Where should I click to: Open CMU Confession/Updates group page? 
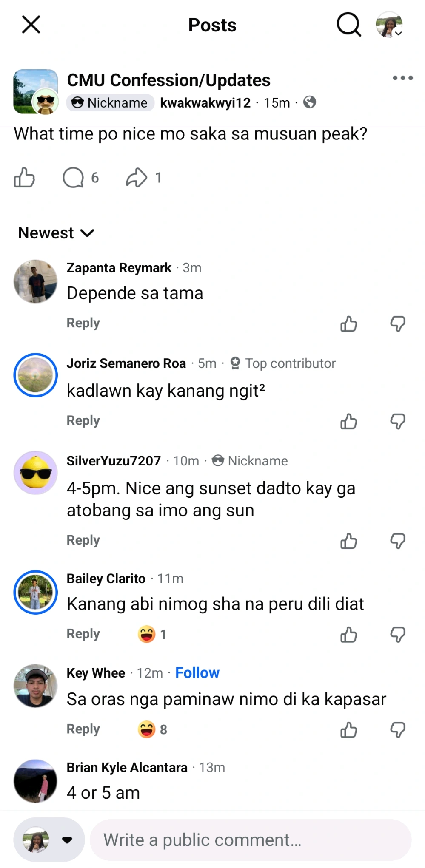tap(168, 80)
